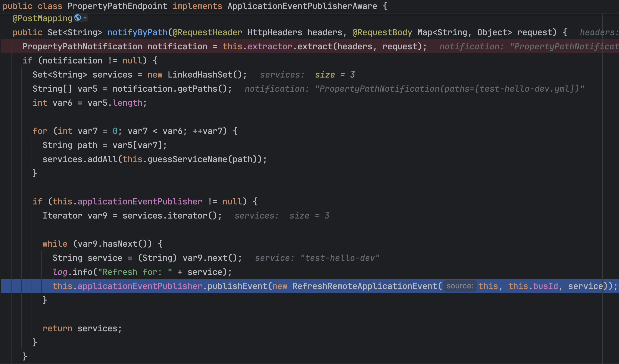Click the guessServiceName method call
The width and height of the screenshot is (619, 364).
(x=187, y=159)
